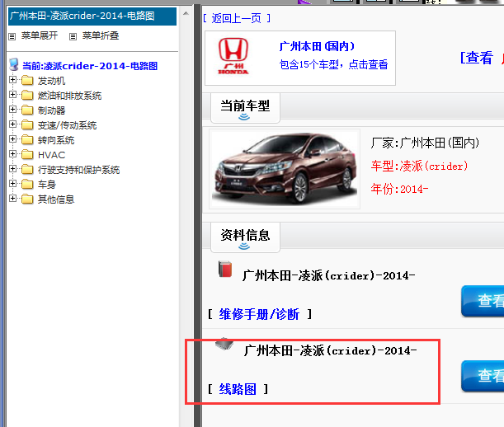
Task: Click the red book icon for 维修手册
Action: (x=225, y=269)
